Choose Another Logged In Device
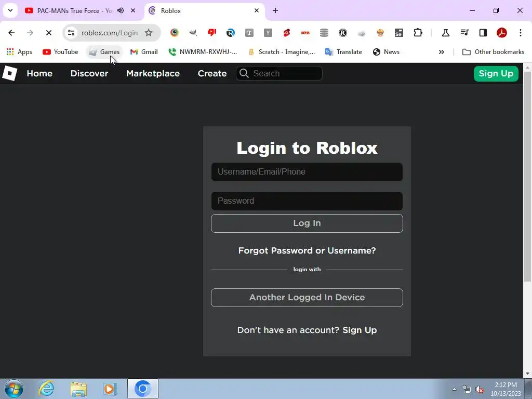Screen dimensions: 532x399 pos(307,298)
